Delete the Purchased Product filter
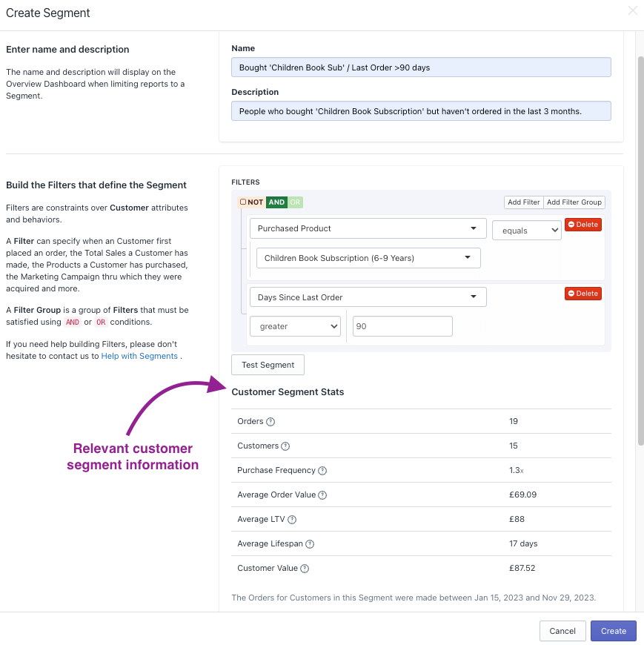Viewport: 644px width, 645px height. [582, 225]
